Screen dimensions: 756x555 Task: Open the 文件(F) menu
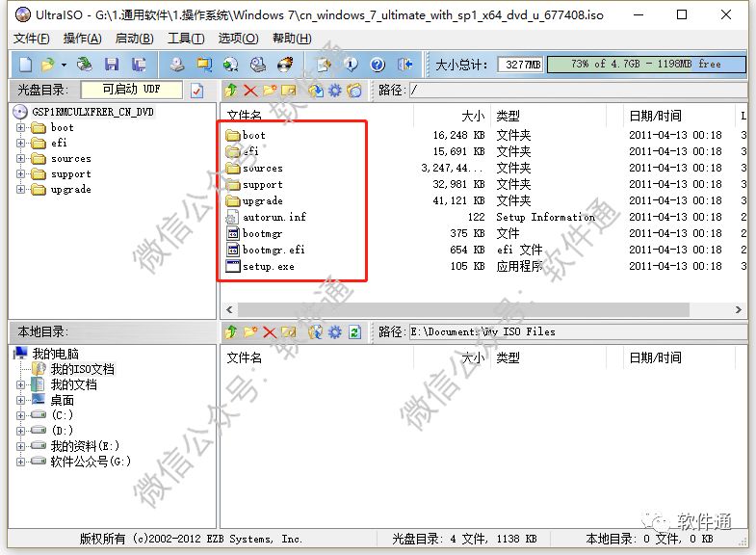32,39
